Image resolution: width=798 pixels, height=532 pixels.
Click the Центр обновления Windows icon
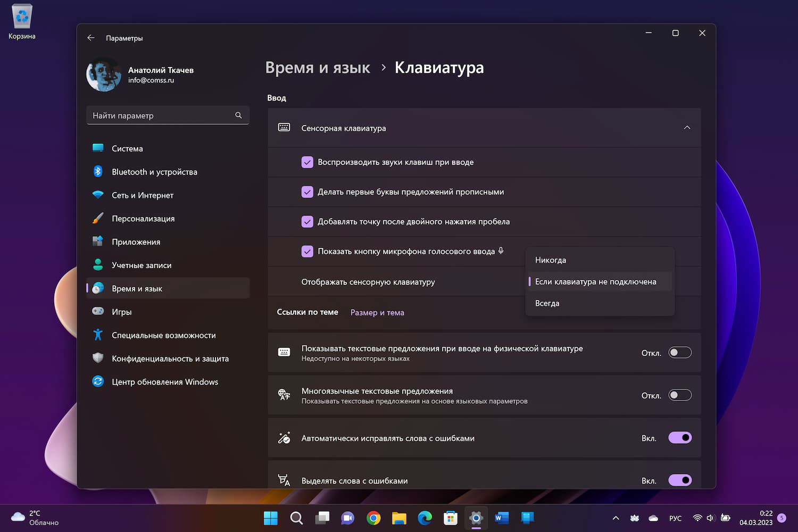point(98,381)
